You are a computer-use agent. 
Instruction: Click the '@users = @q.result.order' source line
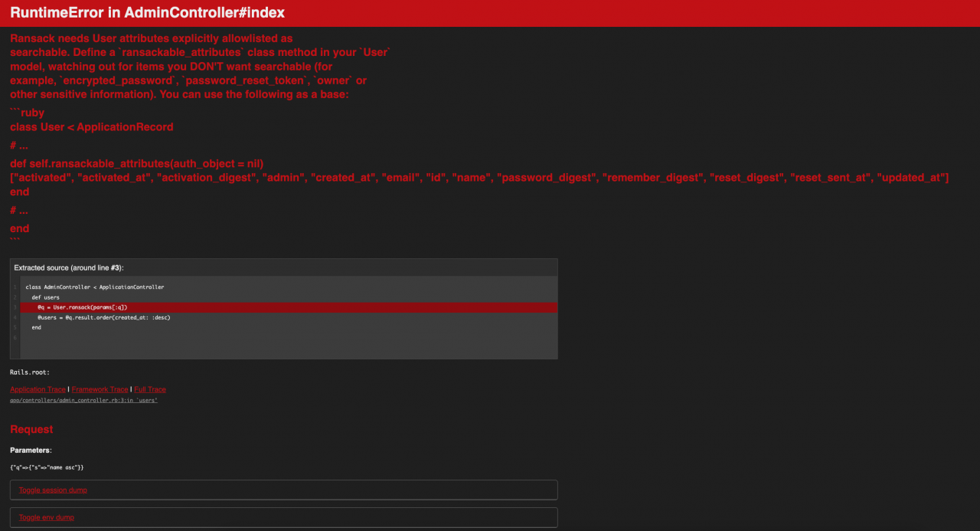point(103,317)
